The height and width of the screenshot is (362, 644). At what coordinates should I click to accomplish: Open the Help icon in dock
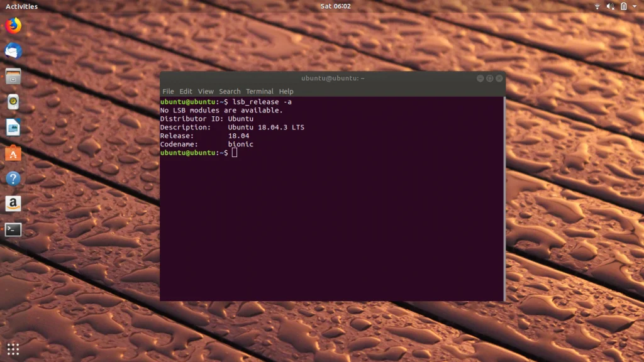tap(13, 178)
